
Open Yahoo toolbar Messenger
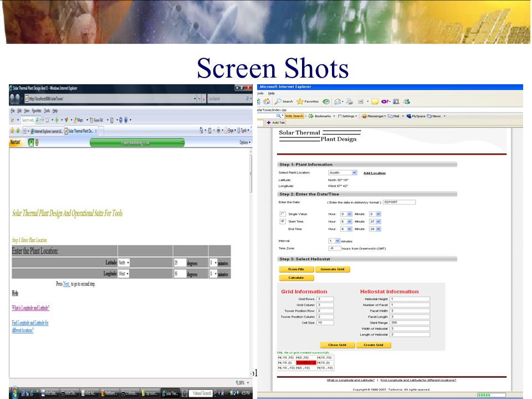pos(374,116)
